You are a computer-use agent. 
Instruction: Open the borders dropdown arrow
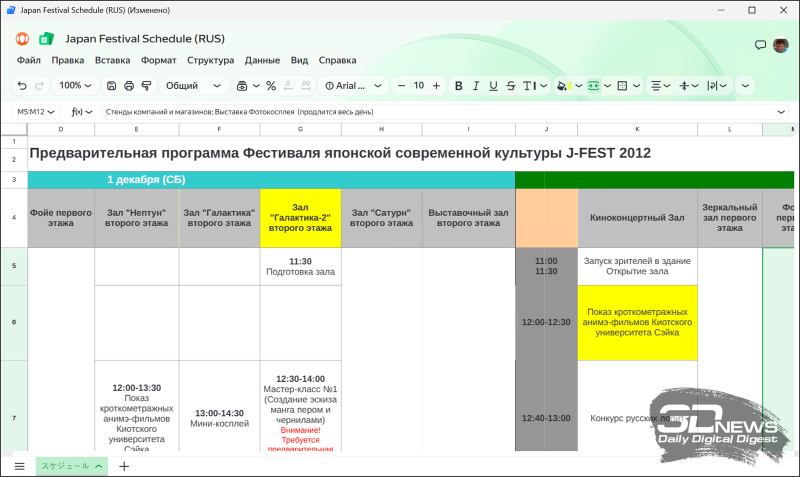tap(637, 86)
